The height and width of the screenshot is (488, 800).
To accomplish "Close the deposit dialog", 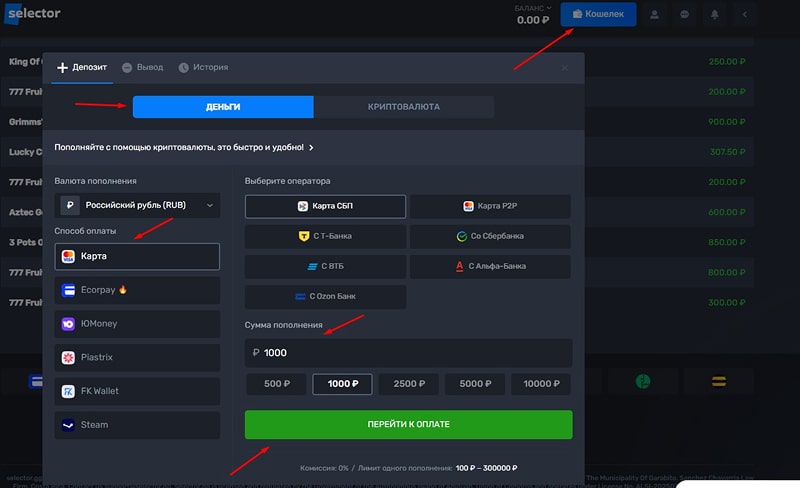I will 564,67.
